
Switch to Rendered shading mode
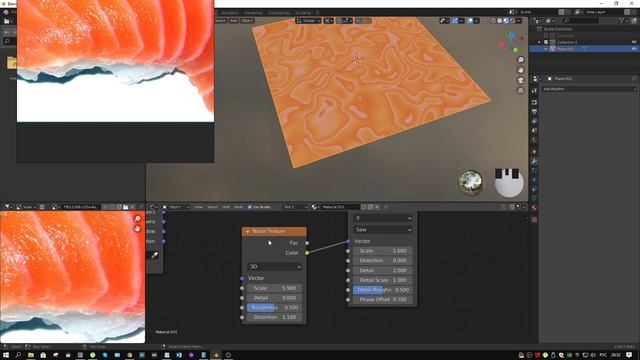coord(513,20)
